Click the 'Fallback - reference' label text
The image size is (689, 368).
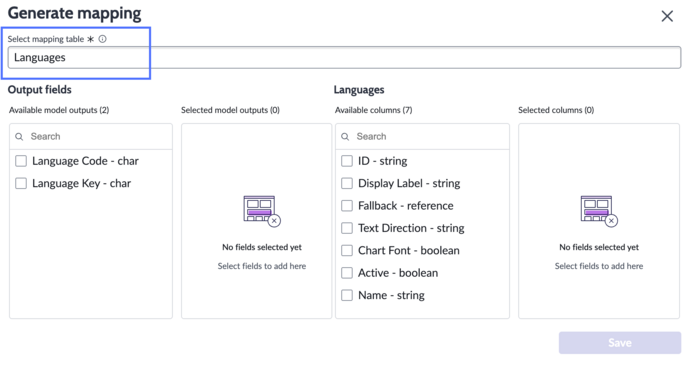pyautogui.click(x=406, y=206)
